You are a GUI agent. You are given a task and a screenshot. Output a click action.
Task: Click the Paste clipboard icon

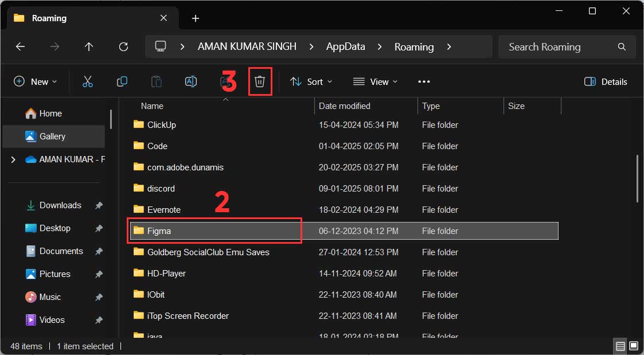coord(157,81)
